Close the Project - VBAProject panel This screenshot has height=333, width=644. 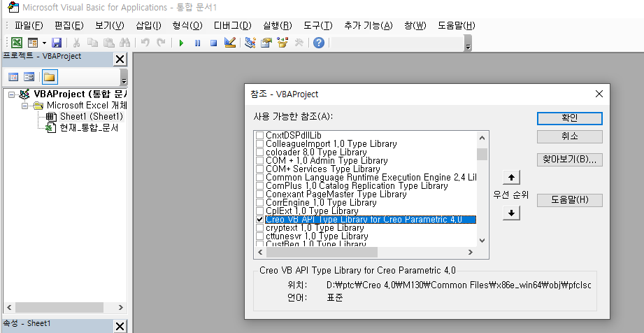(x=120, y=59)
